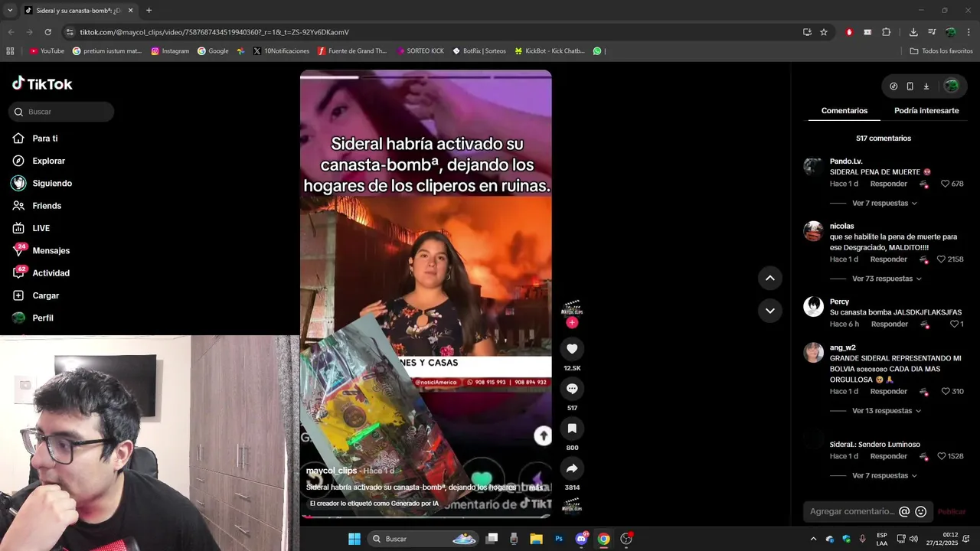Open Discord from the taskbar

coord(581,539)
